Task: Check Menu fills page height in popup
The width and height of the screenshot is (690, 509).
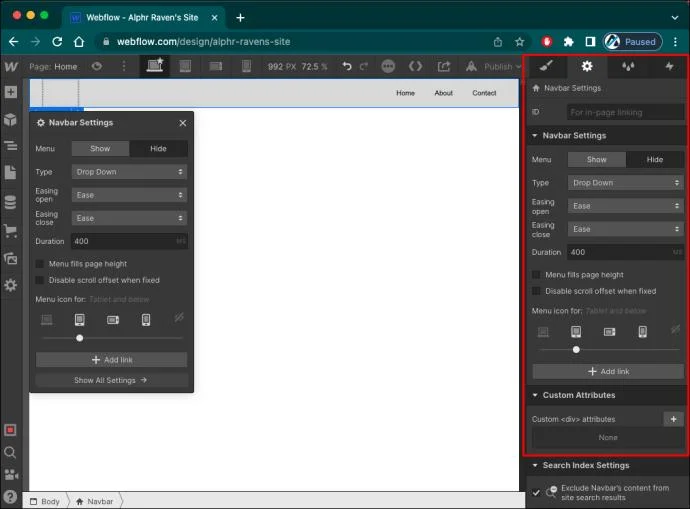Action: 40,264
